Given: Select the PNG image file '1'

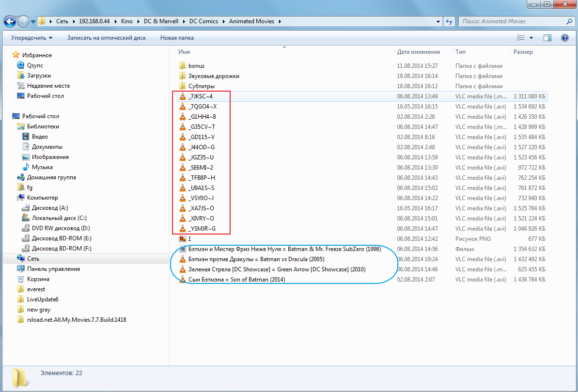Looking at the screenshot, I should click(x=185, y=239).
